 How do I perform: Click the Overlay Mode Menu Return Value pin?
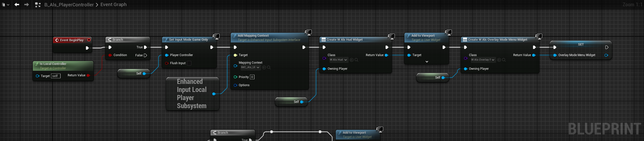534,55
